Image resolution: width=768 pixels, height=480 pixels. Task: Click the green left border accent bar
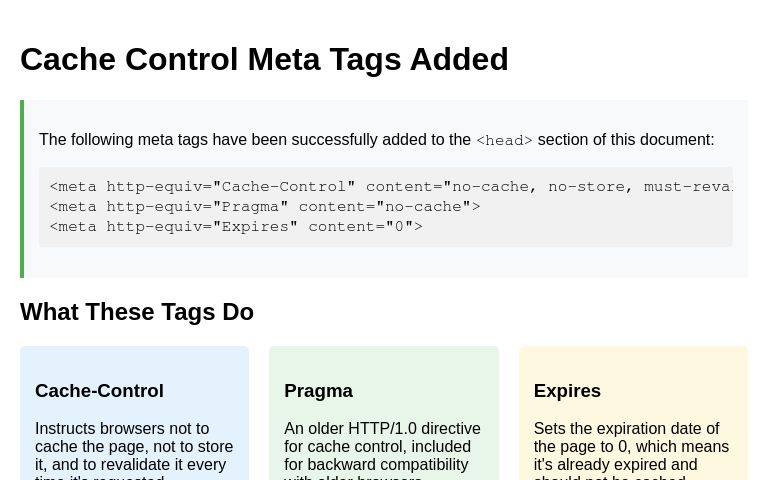(22, 189)
